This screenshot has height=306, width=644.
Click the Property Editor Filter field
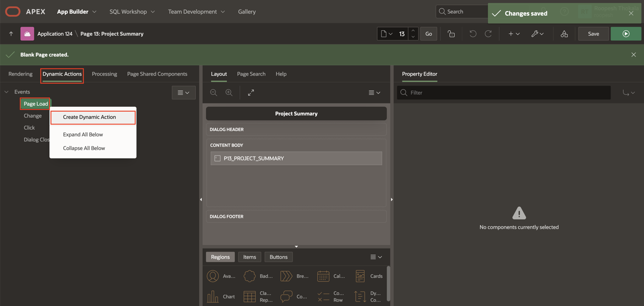coord(508,93)
